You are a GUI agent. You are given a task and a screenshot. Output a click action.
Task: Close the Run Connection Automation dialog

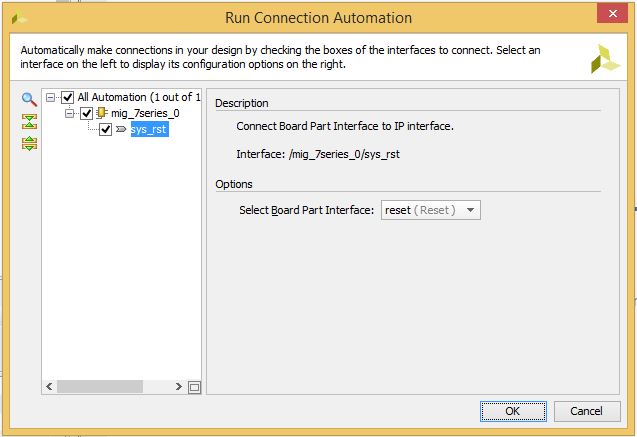click(613, 14)
